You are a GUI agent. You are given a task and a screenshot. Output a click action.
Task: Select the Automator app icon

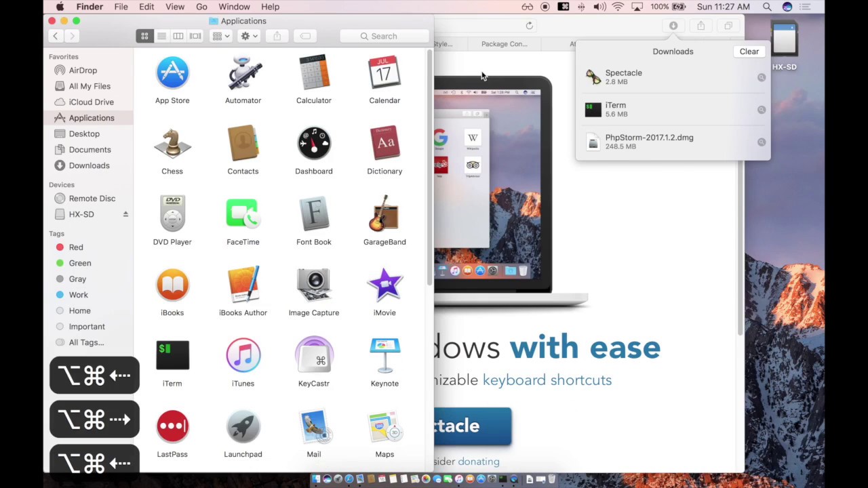(x=243, y=73)
